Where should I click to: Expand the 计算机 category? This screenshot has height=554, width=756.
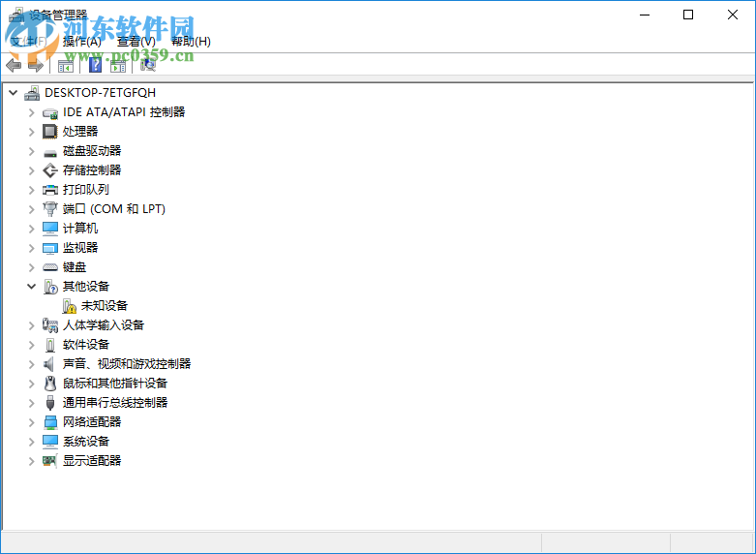(32, 229)
